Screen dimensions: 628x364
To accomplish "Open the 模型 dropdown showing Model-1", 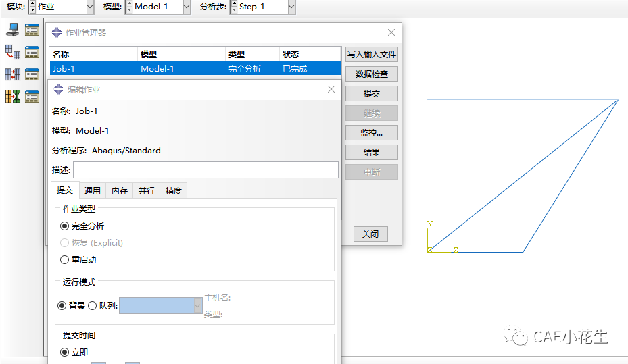I will [x=187, y=7].
